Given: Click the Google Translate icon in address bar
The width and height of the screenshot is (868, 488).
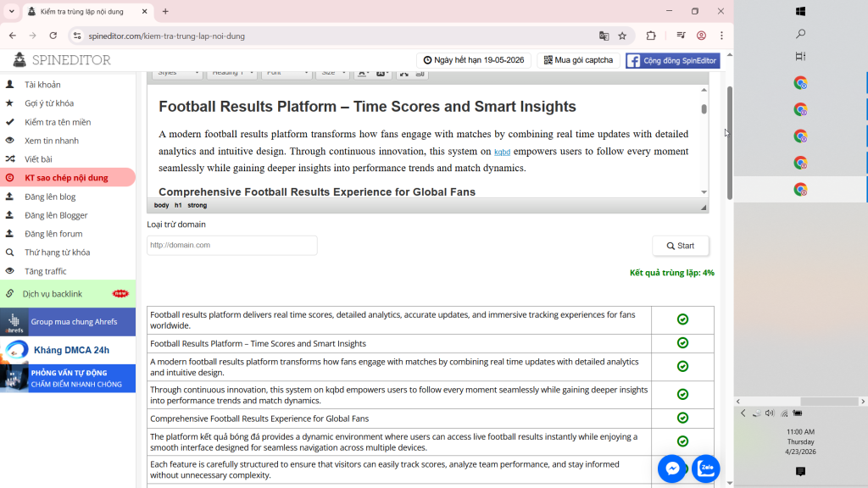Looking at the screenshot, I should (604, 36).
